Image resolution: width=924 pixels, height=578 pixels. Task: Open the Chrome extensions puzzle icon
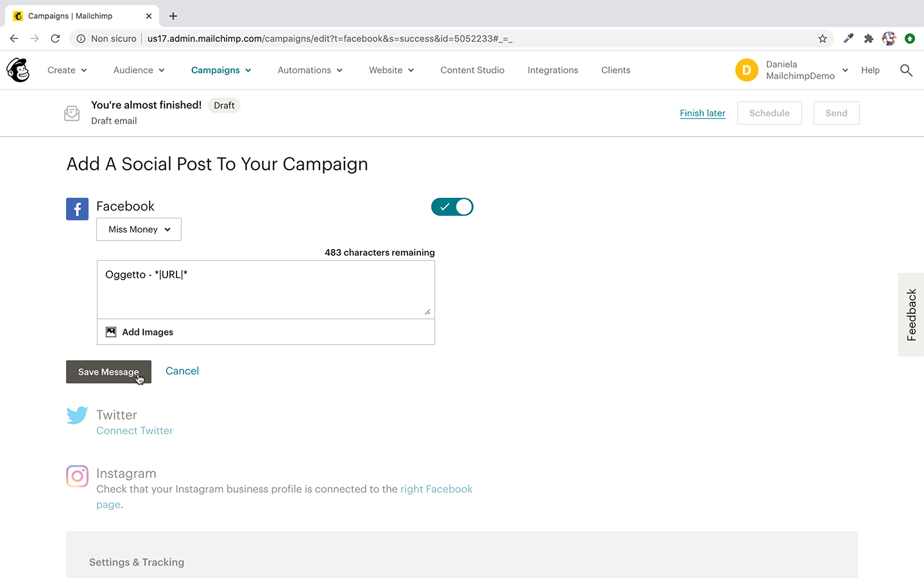pos(869,39)
